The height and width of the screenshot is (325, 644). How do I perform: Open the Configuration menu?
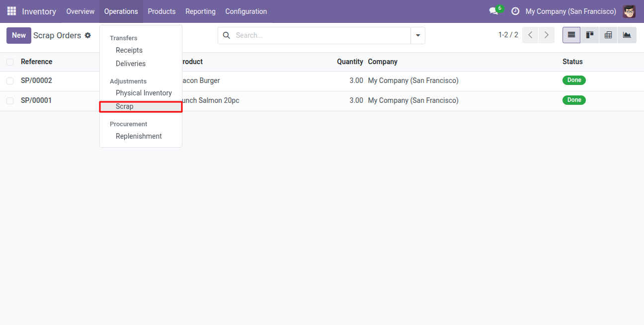point(246,11)
